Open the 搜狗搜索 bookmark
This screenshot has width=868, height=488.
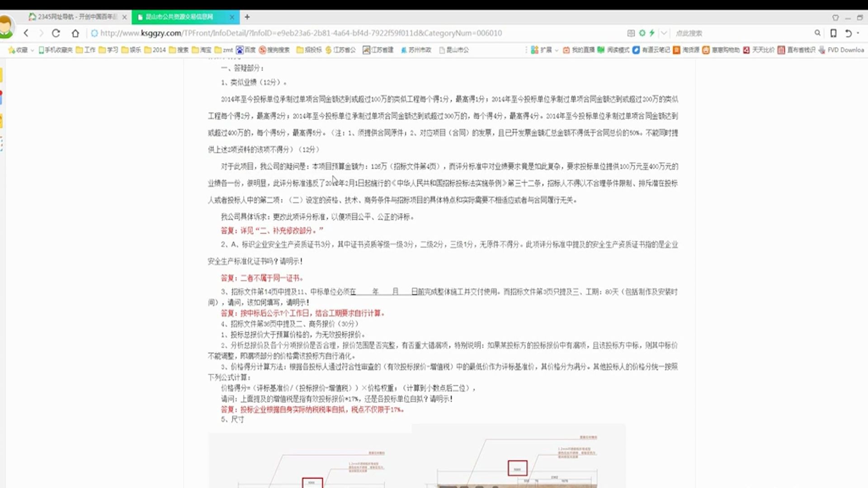point(274,50)
